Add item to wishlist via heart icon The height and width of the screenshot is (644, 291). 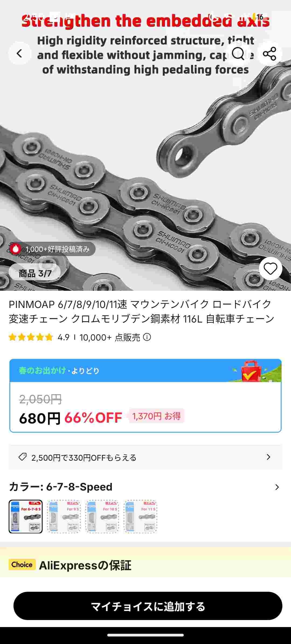click(271, 268)
